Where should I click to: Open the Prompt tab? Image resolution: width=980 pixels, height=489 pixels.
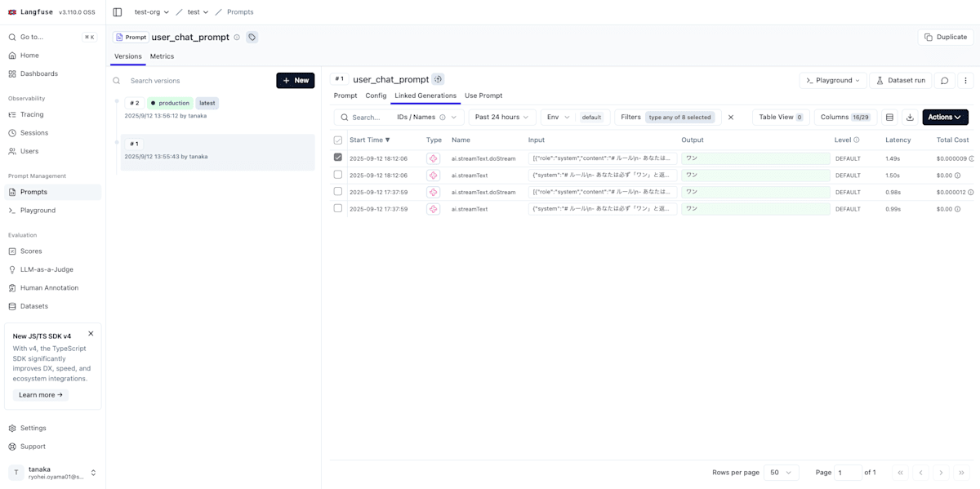[x=345, y=96]
